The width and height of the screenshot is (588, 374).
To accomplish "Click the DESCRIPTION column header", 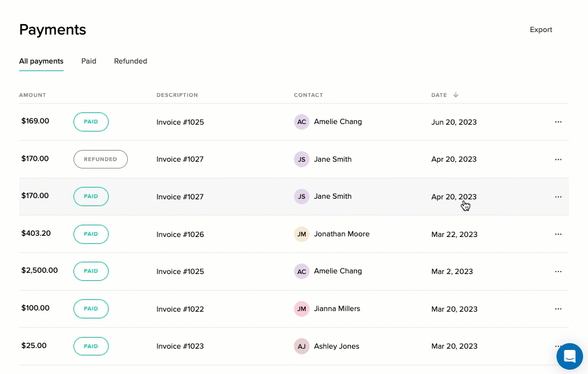I will (x=177, y=95).
